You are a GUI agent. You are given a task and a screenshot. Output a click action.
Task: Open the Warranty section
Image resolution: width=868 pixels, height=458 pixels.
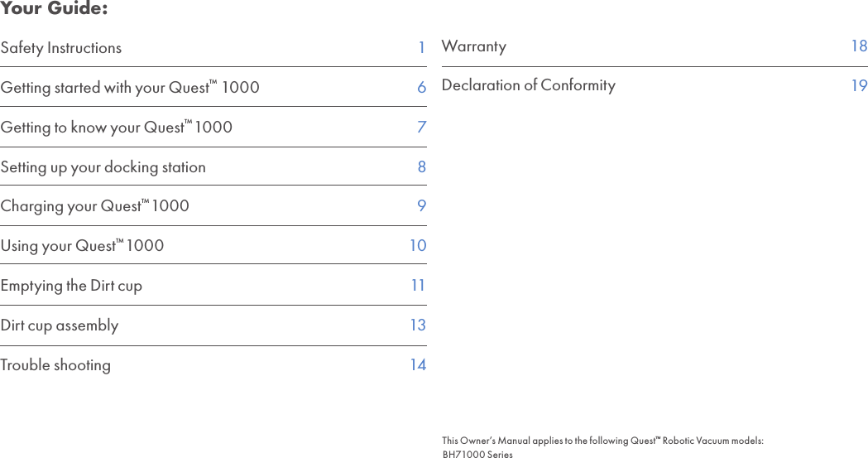pyautogui.click(x=474, y=46)
